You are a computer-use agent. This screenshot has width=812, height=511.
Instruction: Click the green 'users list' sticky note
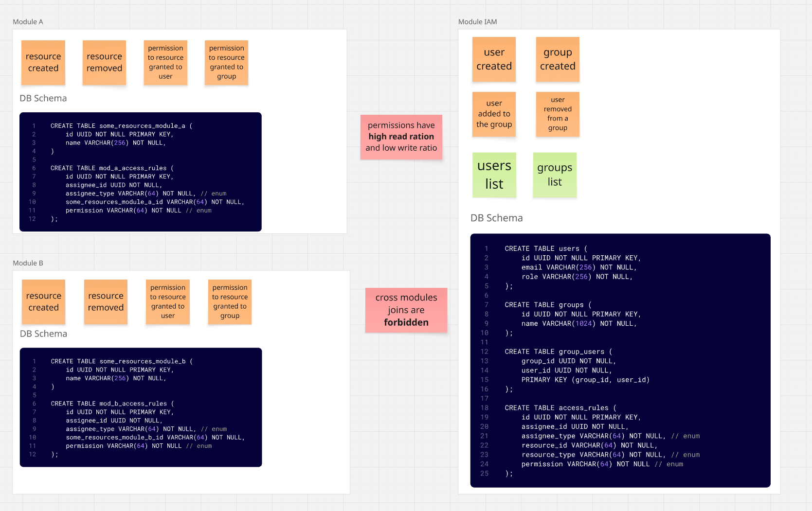click(494, 175)
